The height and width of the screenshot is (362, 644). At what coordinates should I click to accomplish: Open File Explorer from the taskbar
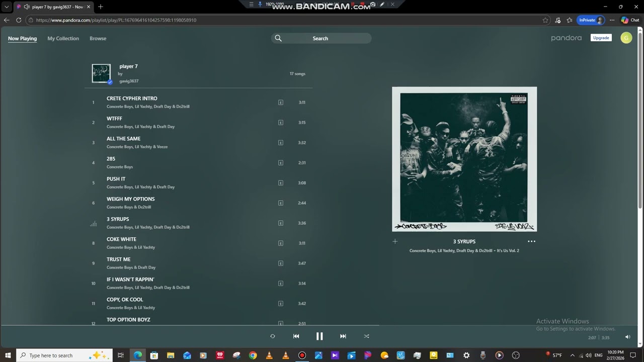point(171,355)
